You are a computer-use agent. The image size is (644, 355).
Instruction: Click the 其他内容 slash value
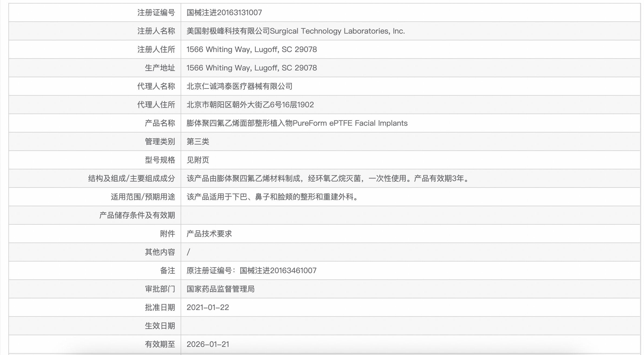click(x=188, y=252)
